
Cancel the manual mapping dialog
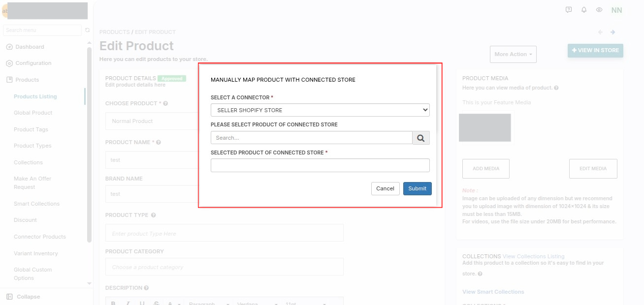pyautogui.click(x=385, y=188)
